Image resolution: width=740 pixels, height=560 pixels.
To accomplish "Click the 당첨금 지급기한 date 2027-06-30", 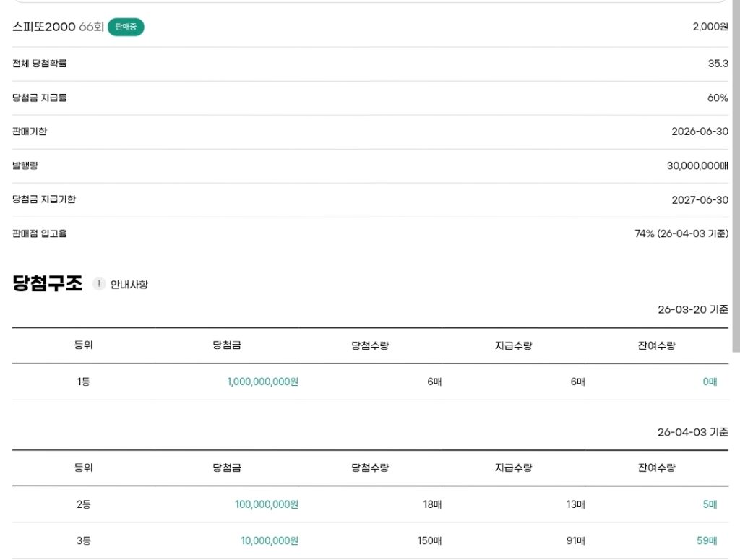I will tap(700, 199).
